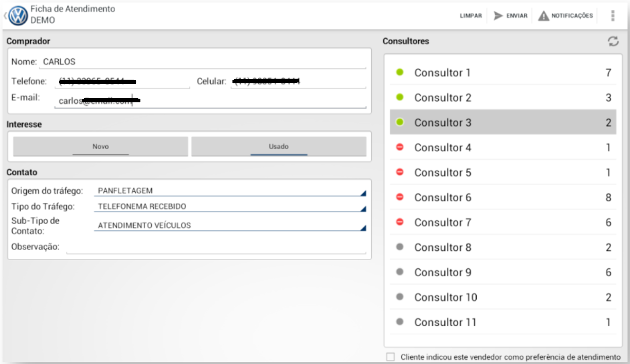Click gray status dot of Consultor 8
Viewport: 630px width, 364px height.
tap(400, 247)
